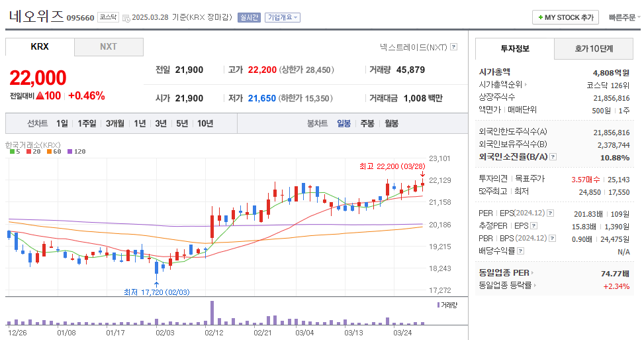Image resolution: width=644 pixels, height=340 pixels.
Task: Click the orange 60-day moving average legend swatch
Action: [49, 152]
